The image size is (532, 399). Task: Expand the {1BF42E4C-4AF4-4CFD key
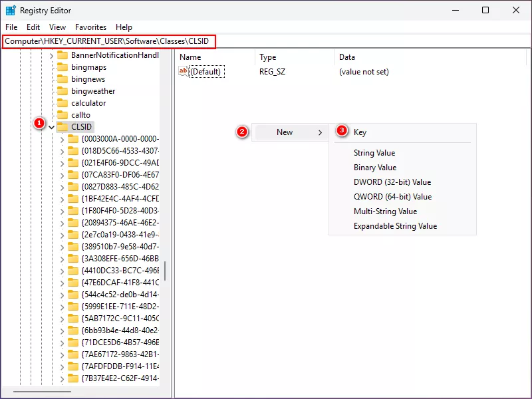coord(62,199)
